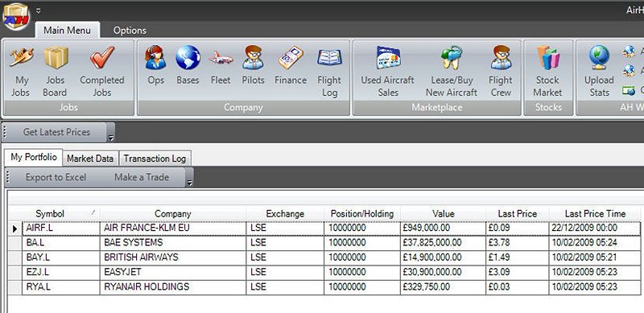The width and height of the screenshot is (644, 313).
Task: Click Get Latest Prices button
Action: pos(56,132)
